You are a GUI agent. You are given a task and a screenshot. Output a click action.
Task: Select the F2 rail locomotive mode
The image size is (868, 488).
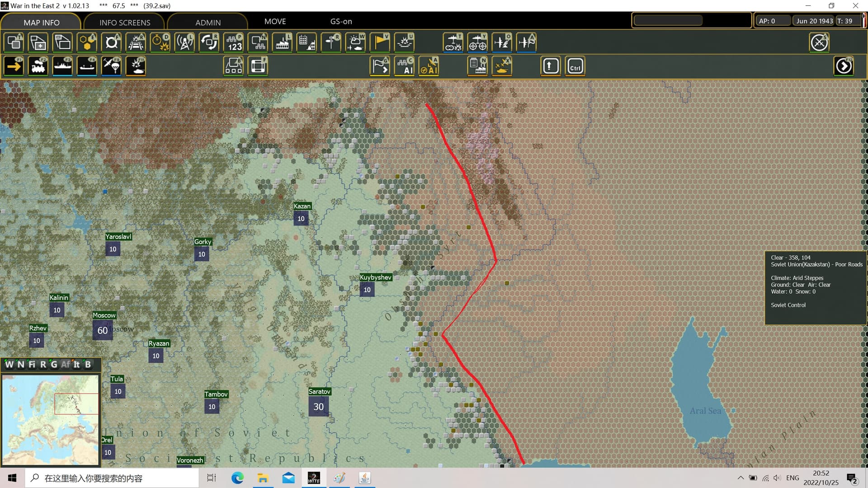point(38,66)
